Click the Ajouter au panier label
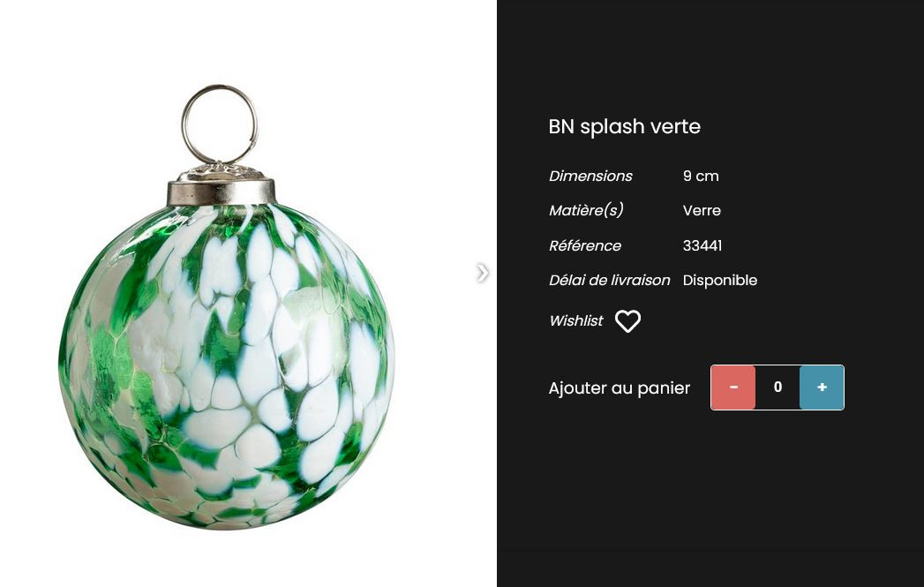 click(x=619, y=388)
